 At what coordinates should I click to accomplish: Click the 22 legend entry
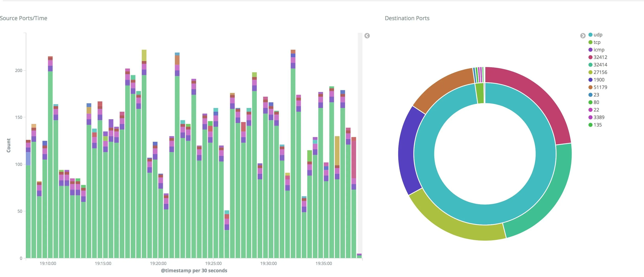[594, 110]
